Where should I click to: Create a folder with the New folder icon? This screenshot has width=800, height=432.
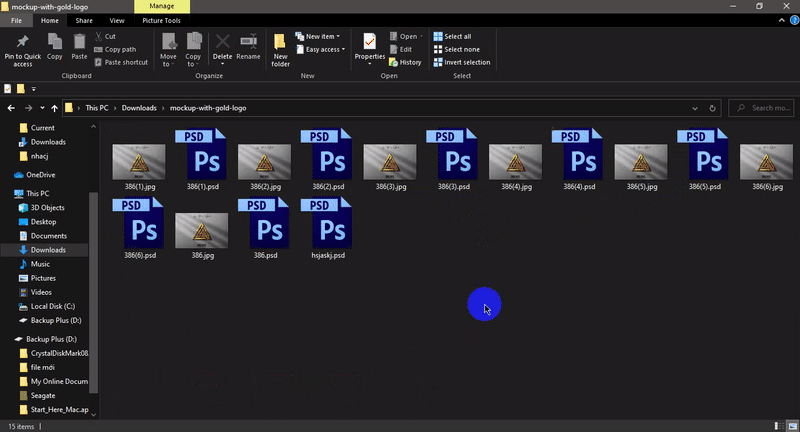tap(280, 42)
